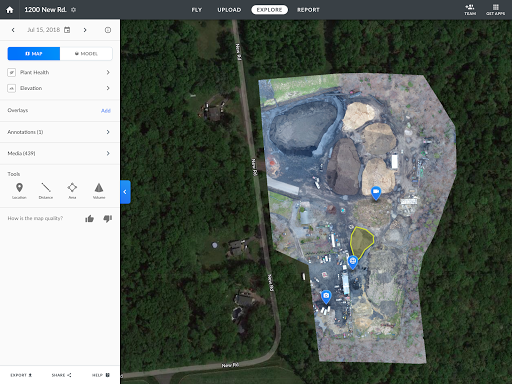Select the Location marker tool
This screenshot has height=384, width=512.
[x=19, y=191]
